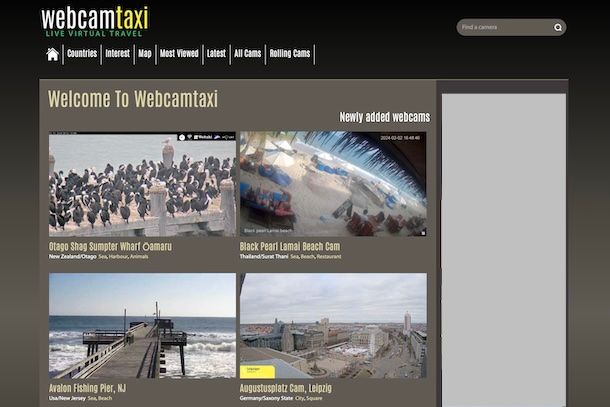
Task: Select the Latest menu item
Action: pos(216,54)
